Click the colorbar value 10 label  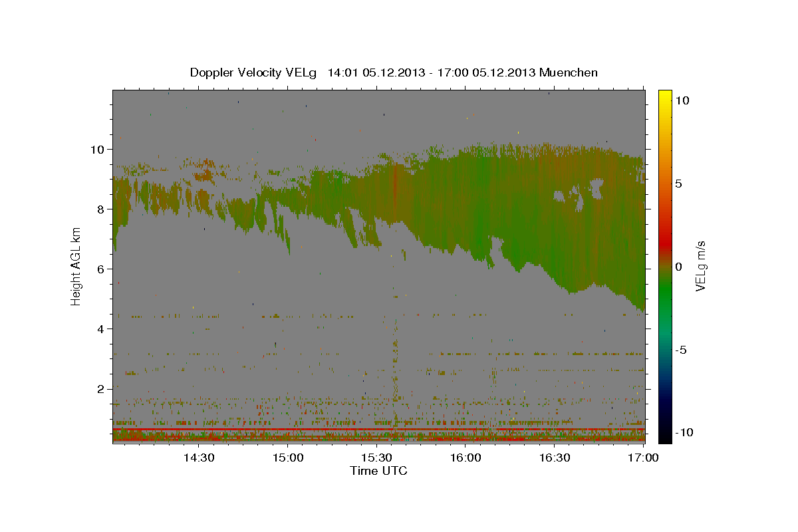[x=682, y=100]
